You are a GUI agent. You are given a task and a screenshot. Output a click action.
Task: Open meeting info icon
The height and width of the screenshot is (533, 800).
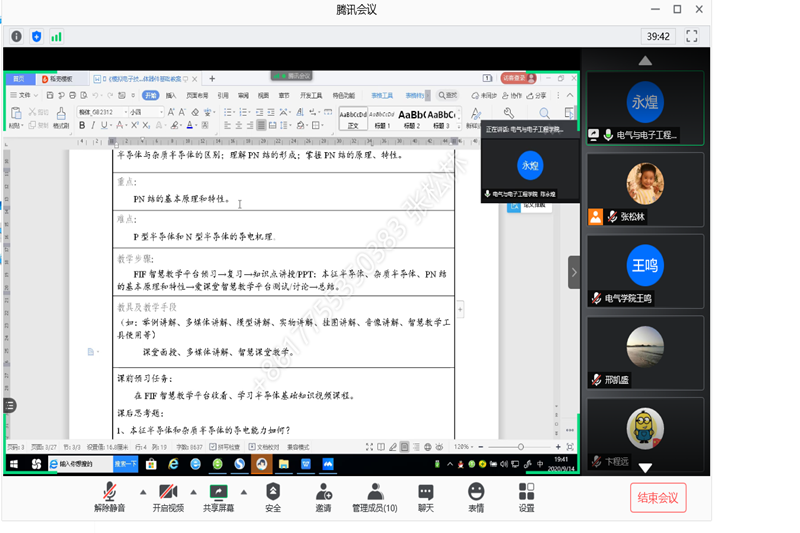tap(16, 36)
